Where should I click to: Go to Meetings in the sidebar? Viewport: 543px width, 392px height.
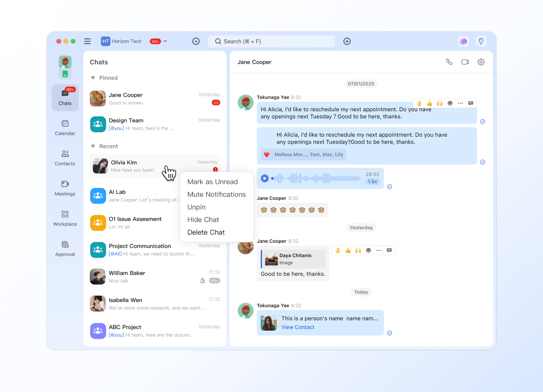pos(65,188)
